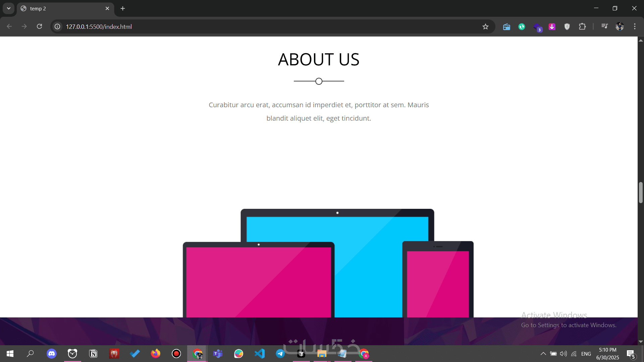Open the Extensions puzzle icon
Viewport: 644px width, 362px height.
click(x=582, y=26)
